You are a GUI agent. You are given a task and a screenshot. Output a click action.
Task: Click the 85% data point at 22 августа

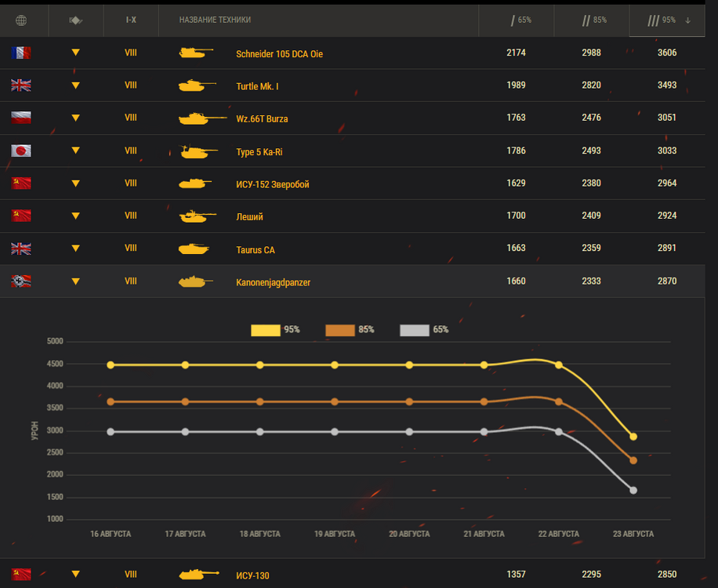tap(559, 401)
